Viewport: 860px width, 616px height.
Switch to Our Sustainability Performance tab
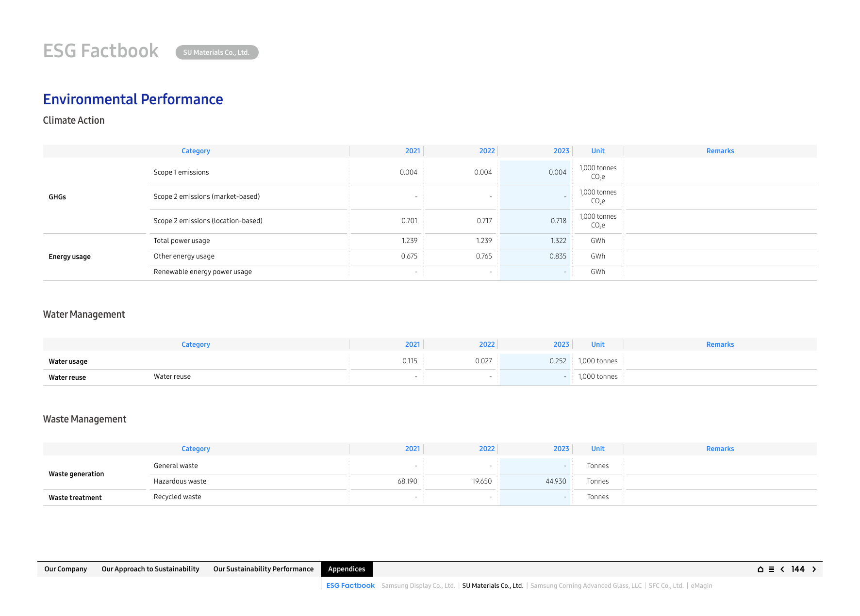click(264, 569)
